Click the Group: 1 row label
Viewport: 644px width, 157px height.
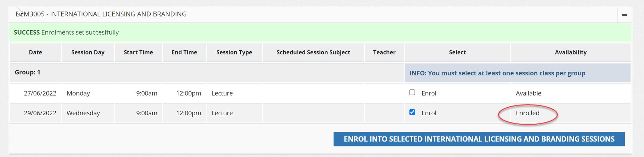pos(28,72)
